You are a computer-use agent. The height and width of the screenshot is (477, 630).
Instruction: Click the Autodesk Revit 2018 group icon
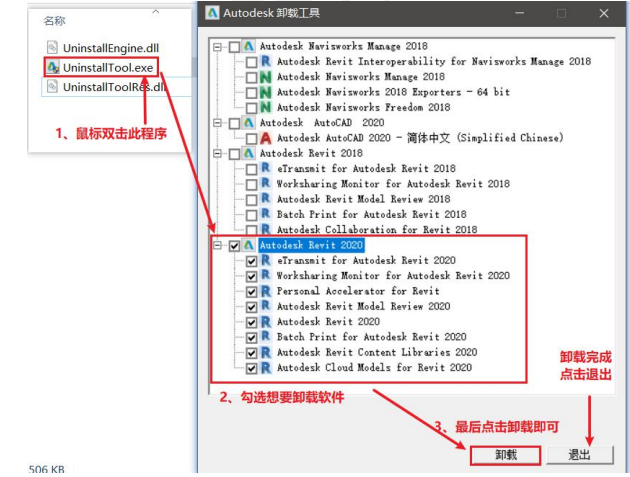click(249, 154)
